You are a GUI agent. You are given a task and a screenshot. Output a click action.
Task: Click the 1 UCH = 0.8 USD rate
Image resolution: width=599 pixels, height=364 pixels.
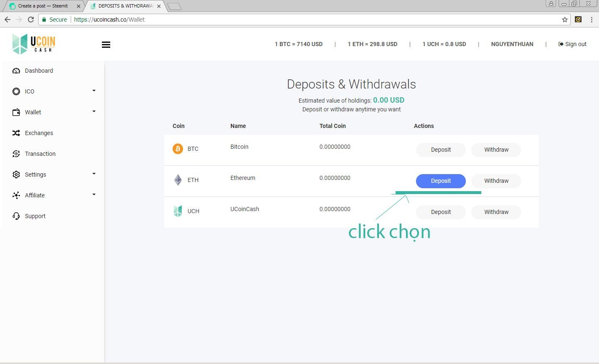tap(444, 44)
